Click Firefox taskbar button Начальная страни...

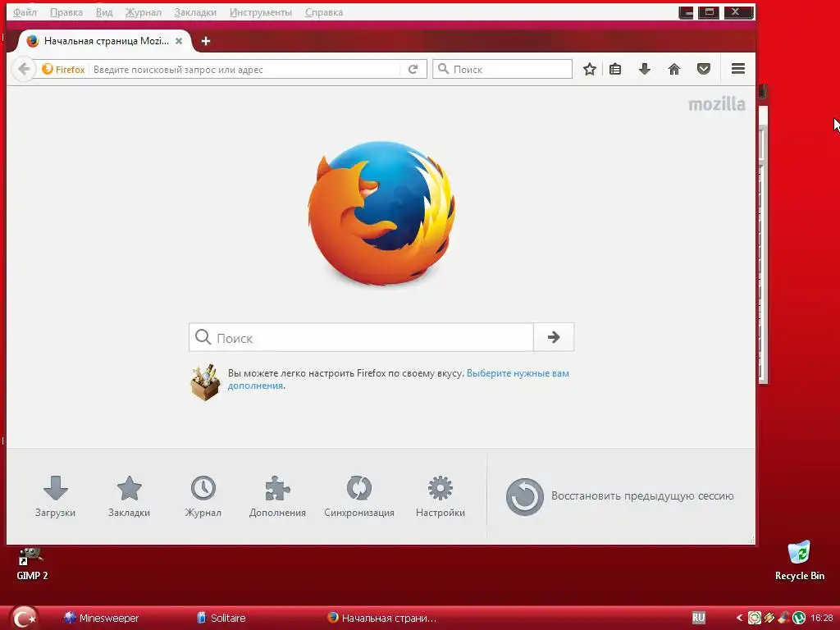coord(381,618)
